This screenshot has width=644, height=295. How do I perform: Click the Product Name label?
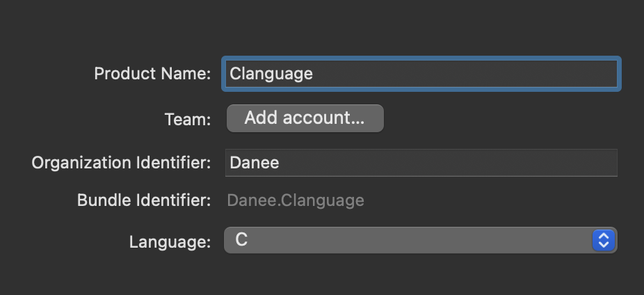pyautogui.click(x=152, y=74)
